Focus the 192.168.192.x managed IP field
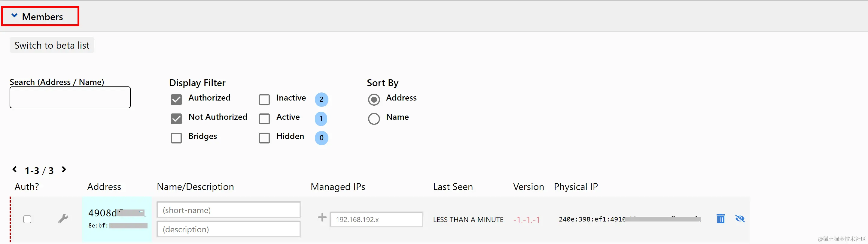Viewport: 868px width, 244px height. click(376, 219)
